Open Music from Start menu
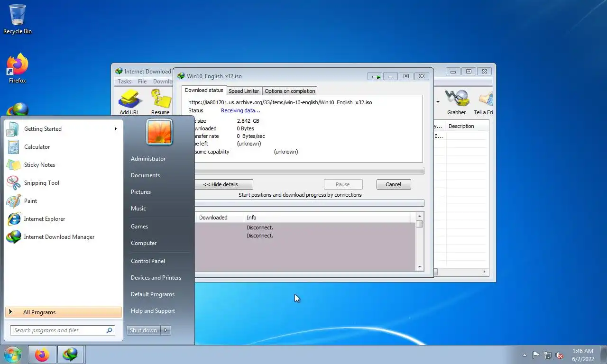 [138, 209]
